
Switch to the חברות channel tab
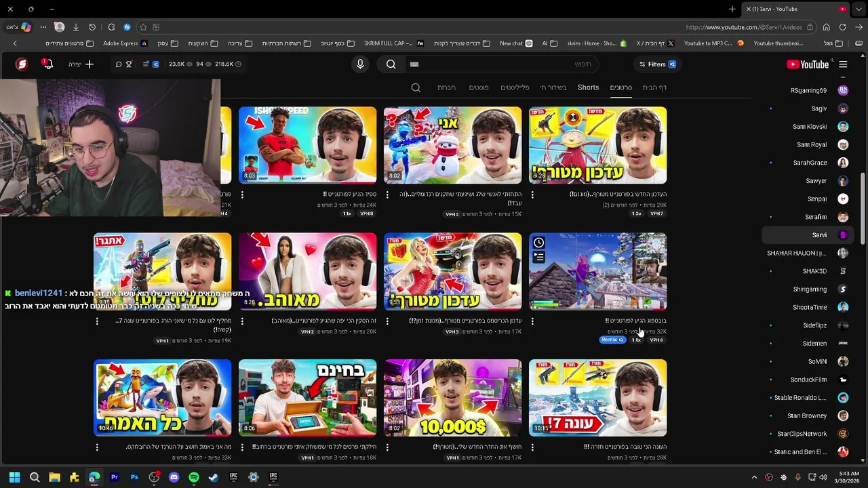point(446,87)
